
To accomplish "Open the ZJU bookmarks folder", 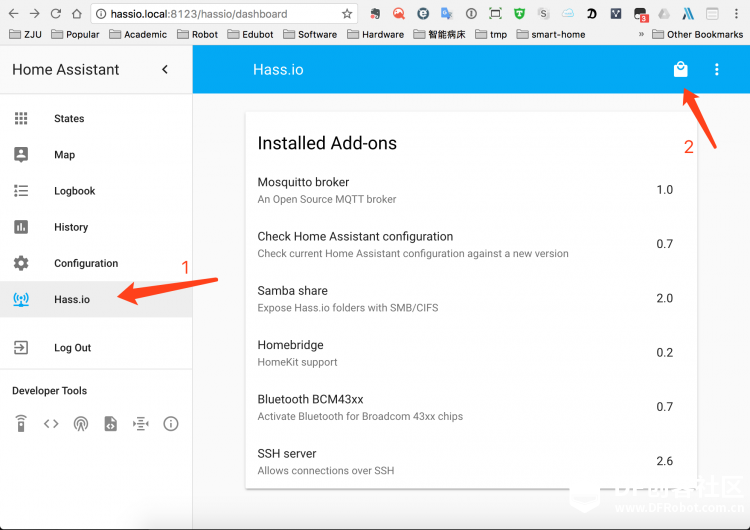I will pos(25,34).
